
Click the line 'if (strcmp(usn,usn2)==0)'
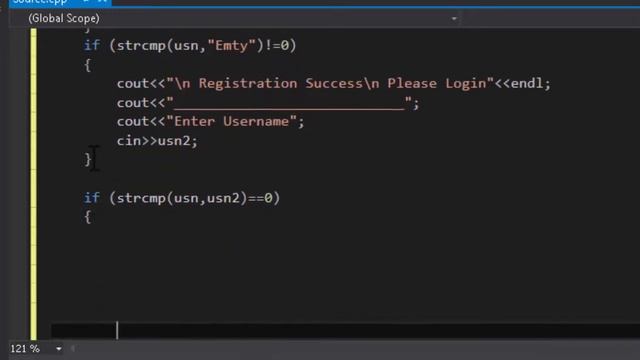(x=182, y=198)
